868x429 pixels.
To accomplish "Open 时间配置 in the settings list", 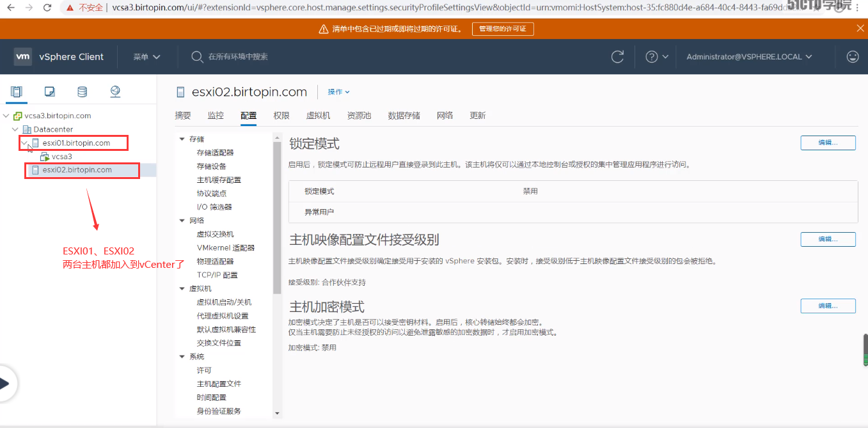I will [x=211, y=397].
